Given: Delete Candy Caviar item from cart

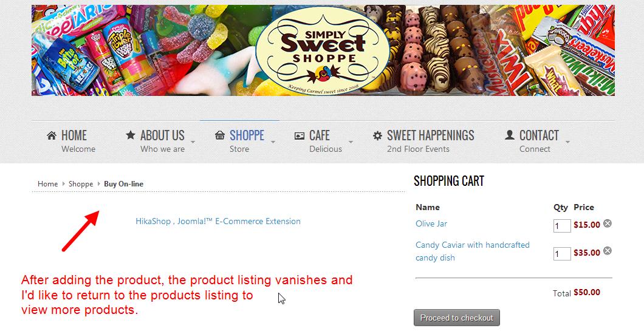Looking at the screenshot, I should pyautogui.click(x=607, y=251).
